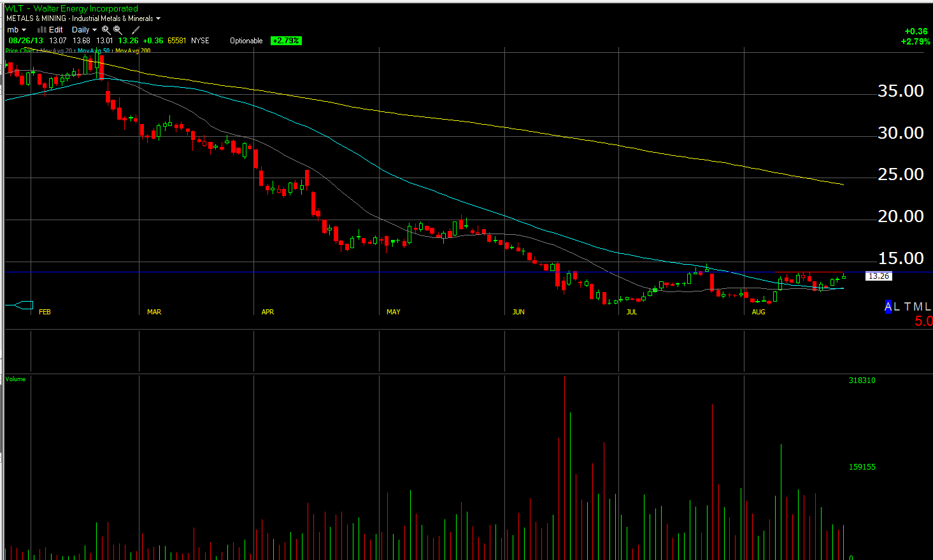Click the green +2.79% change badge
The height and width of the screenshot is (560, 933).
pyautogui.click(x=286, y=41)
